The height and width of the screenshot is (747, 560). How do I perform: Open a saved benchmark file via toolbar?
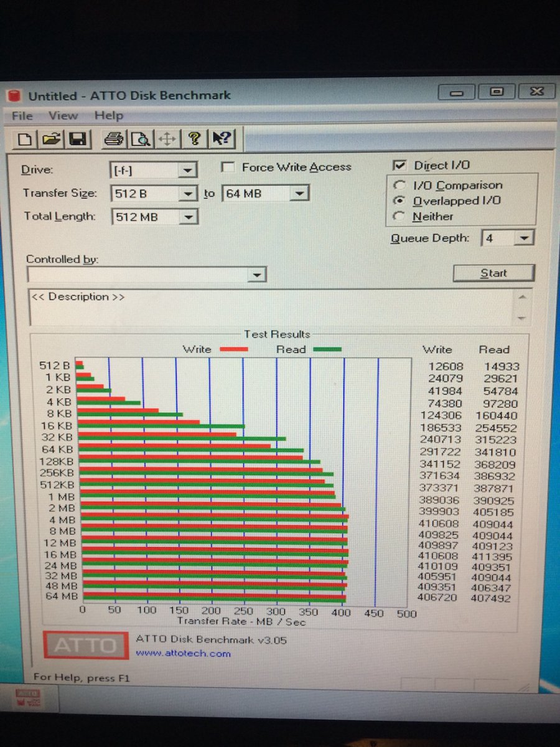51,139
